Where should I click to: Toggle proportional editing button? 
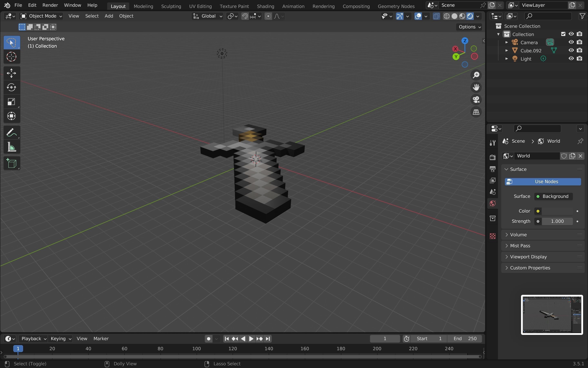[268, 16]
